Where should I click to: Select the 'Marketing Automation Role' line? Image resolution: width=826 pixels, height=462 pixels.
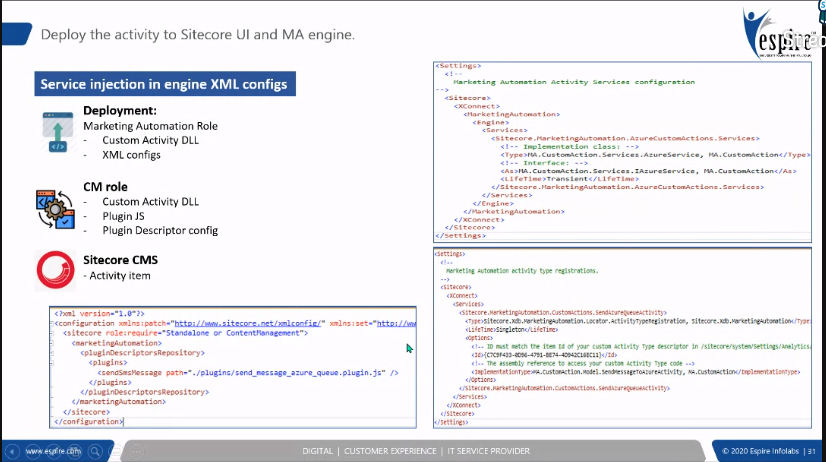[150, 126]
